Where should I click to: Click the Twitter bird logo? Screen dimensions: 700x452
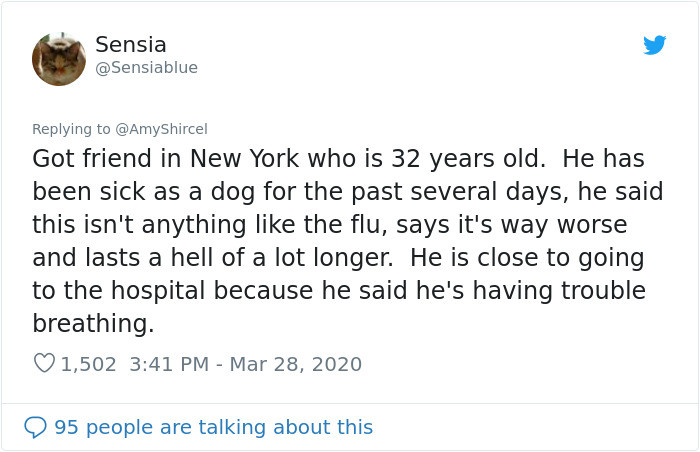654,45
